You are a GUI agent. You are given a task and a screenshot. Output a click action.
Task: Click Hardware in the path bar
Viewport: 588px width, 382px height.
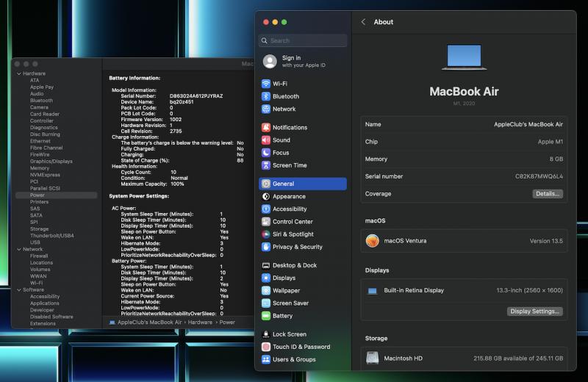click(200, 322)
